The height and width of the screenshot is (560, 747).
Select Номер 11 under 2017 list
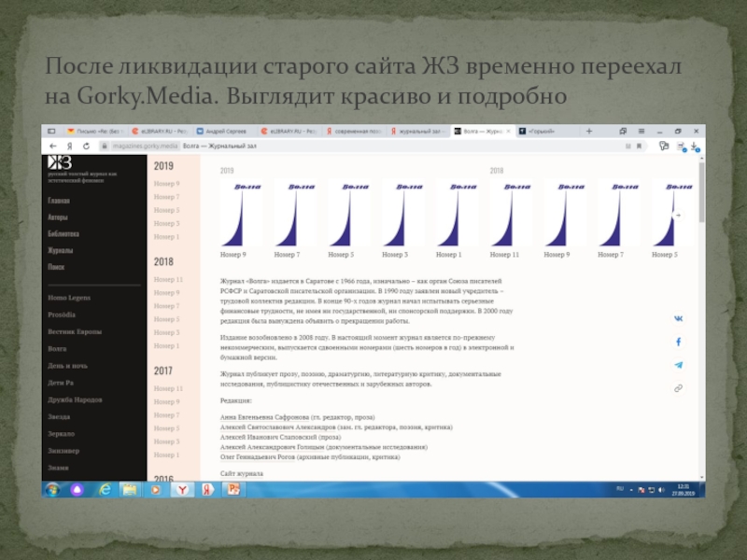pyautogui.click(x=168, y=388)
